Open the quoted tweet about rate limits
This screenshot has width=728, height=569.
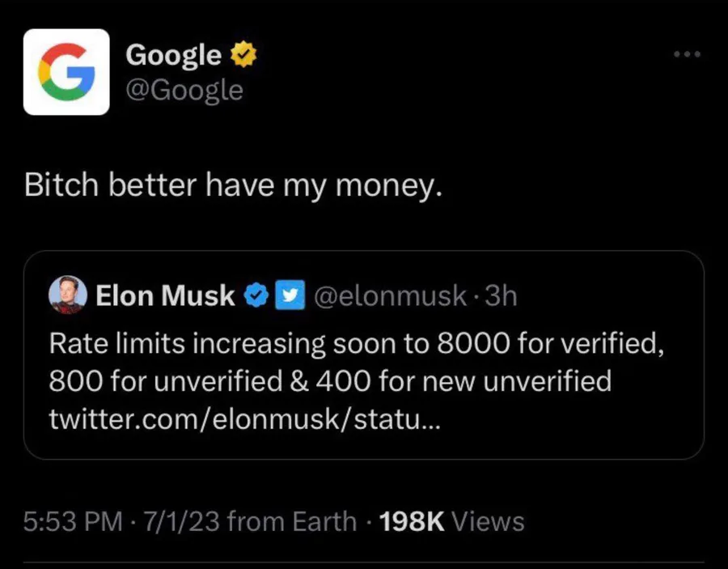coord(364,355)
